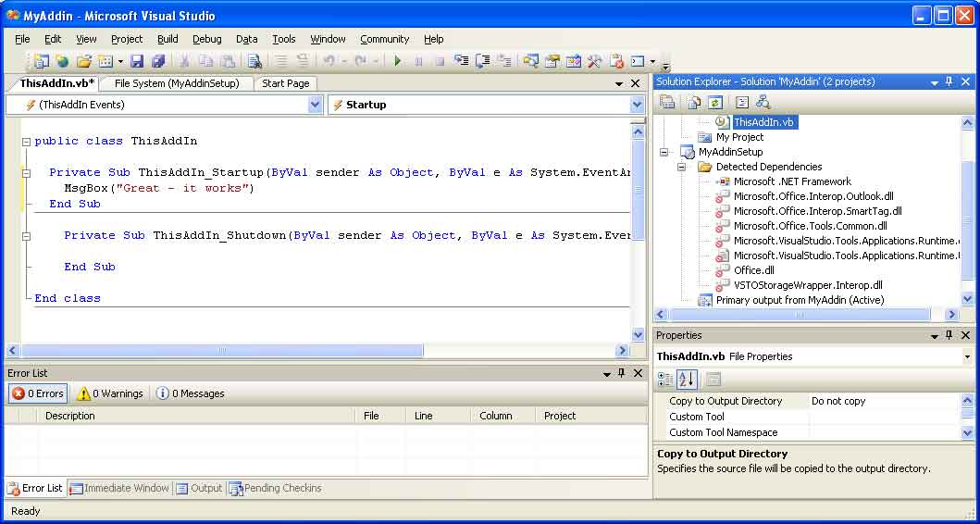Click the Stop Debugging square icon
Viewport: 980px width, 524px height.
(440, 61)
